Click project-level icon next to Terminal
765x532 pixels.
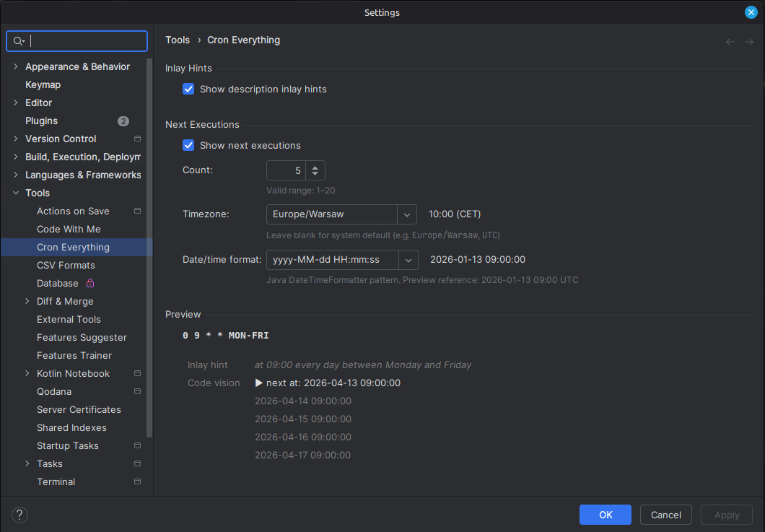[138, 481]
